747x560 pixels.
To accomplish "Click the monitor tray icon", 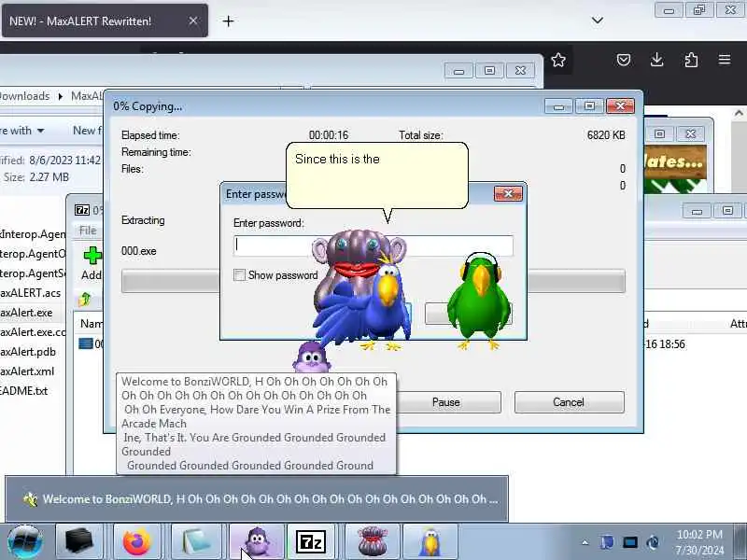I will pos(629,542).
